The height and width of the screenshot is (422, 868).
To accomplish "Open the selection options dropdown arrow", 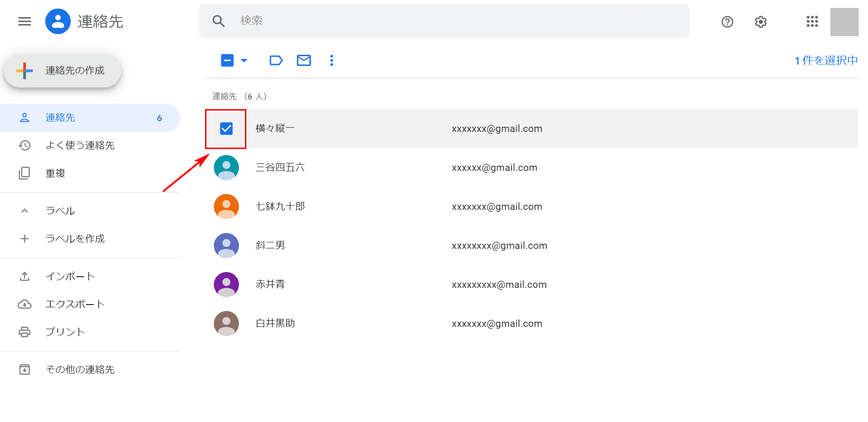I will coord(244,60).
